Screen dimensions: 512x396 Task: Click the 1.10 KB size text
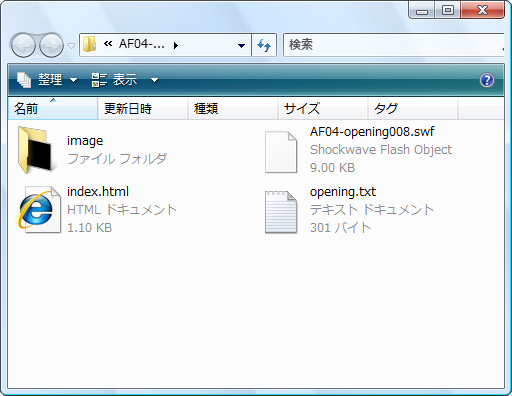coord(89,228)
